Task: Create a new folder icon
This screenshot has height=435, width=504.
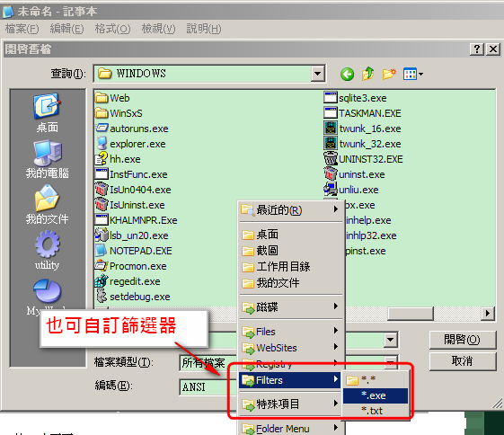Action: [x=389, y=74]
